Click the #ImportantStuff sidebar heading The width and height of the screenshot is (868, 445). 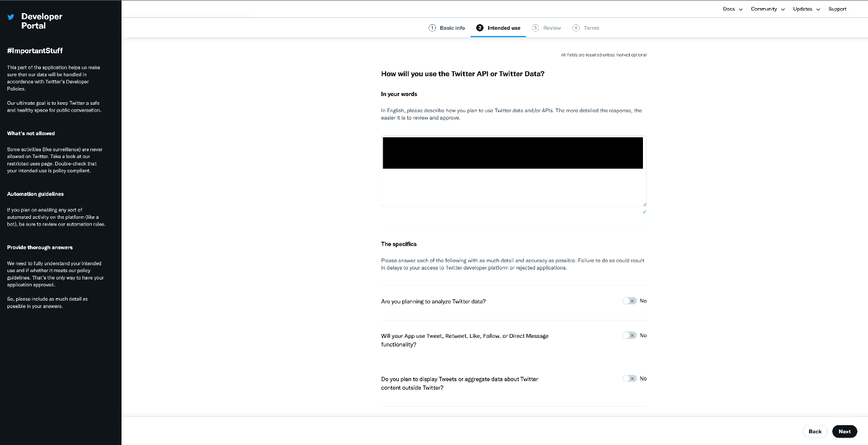click(35, 51)
